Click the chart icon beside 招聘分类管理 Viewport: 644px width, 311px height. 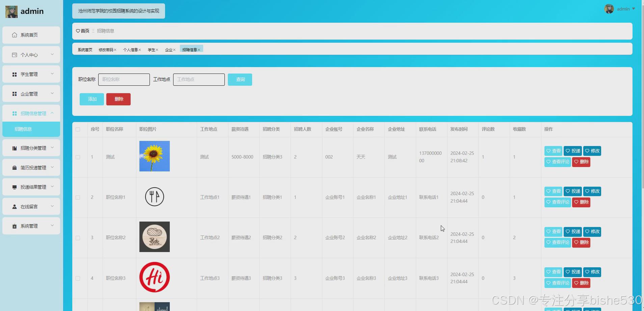click(15, 148)
